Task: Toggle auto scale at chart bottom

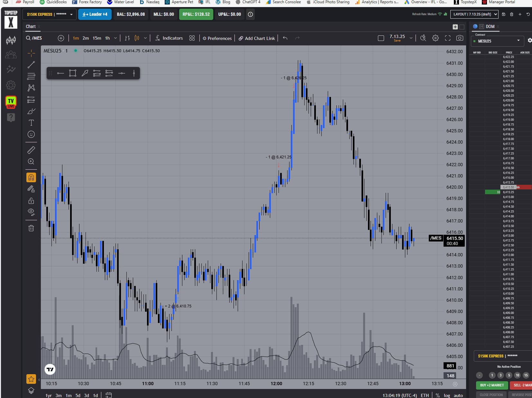Action: pos(458,395)
